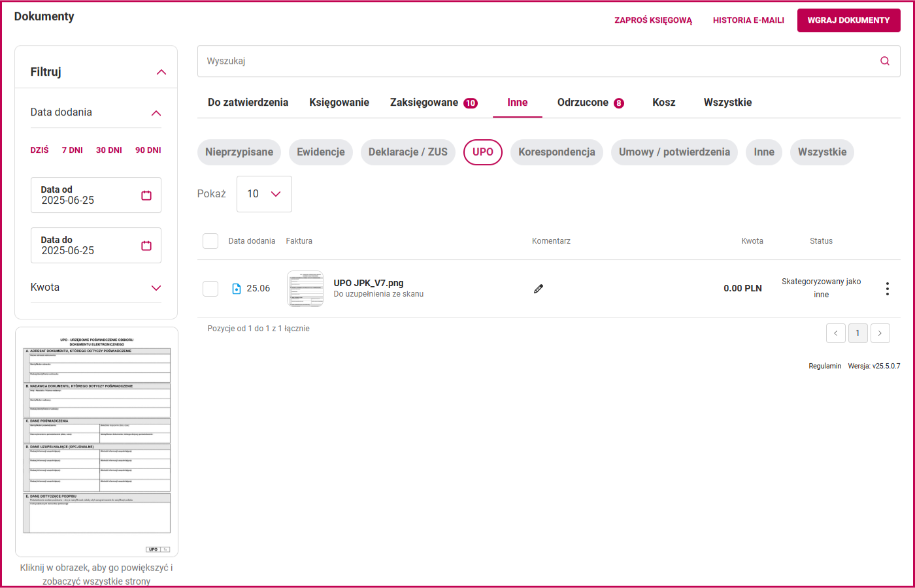Screen dimensions: 915x588
Task: Open the Data do calendar icon
Action: tap(146, 246)
